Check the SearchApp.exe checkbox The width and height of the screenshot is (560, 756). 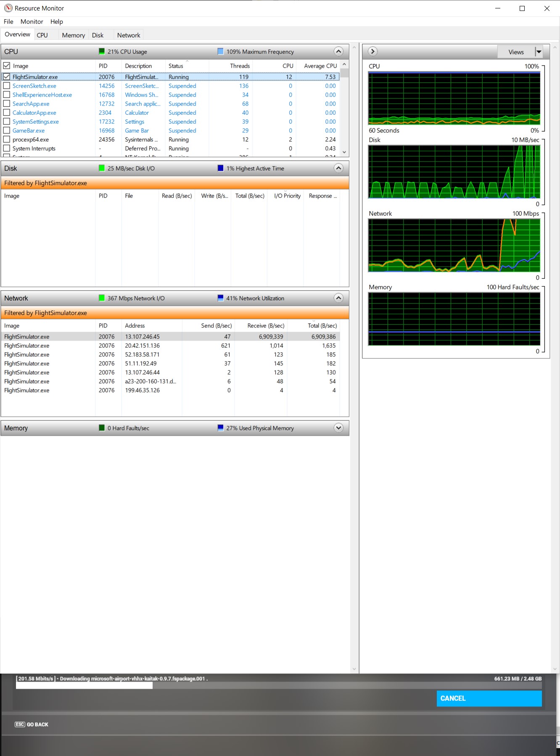(x=7, y=103)
